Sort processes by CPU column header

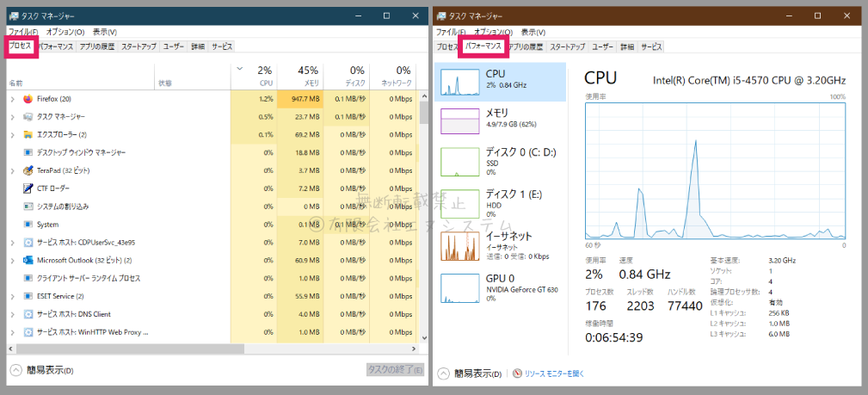tap(254, 77)
